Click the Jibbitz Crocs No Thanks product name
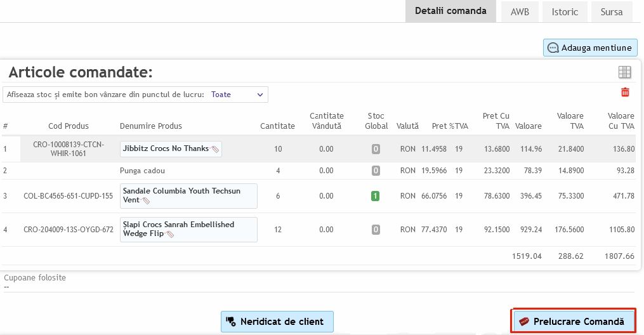The image size is (644, 335). (165, 148)
